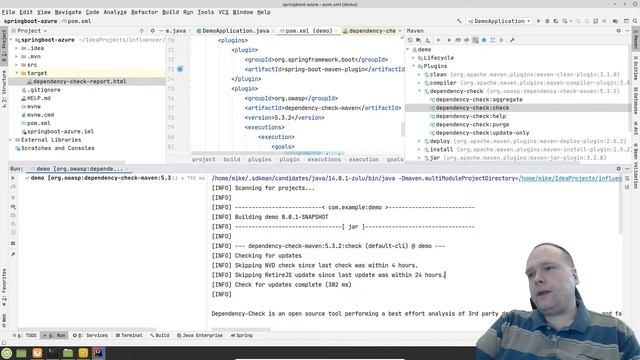Open Maven panel gear options
This screenshot has height=360, width=640.
pyautogui.click(x=618, y=31)
